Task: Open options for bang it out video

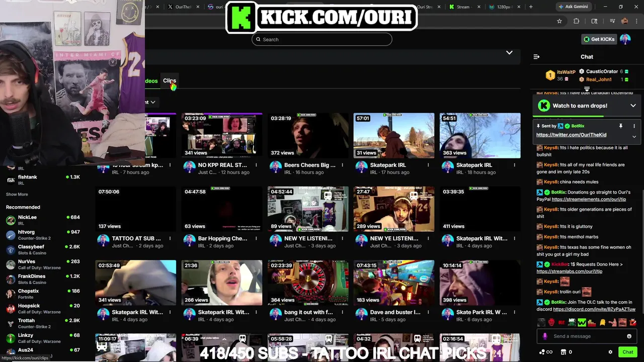Action: click(342, 312)
